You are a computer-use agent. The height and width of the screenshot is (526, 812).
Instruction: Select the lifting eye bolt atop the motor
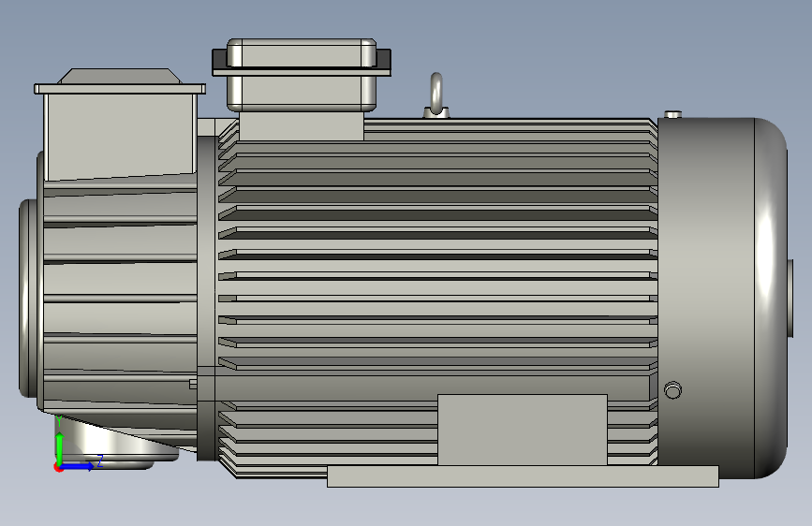click(436, 95)
